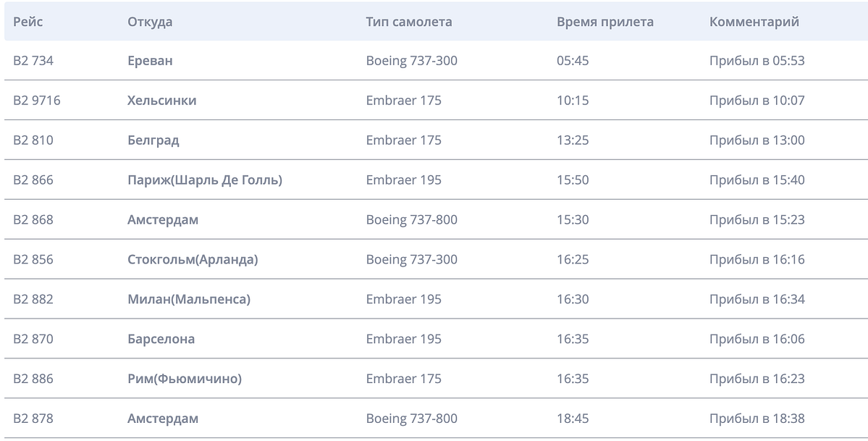Open the Рим(Фьюмичино) origin link

coord(185,379)
